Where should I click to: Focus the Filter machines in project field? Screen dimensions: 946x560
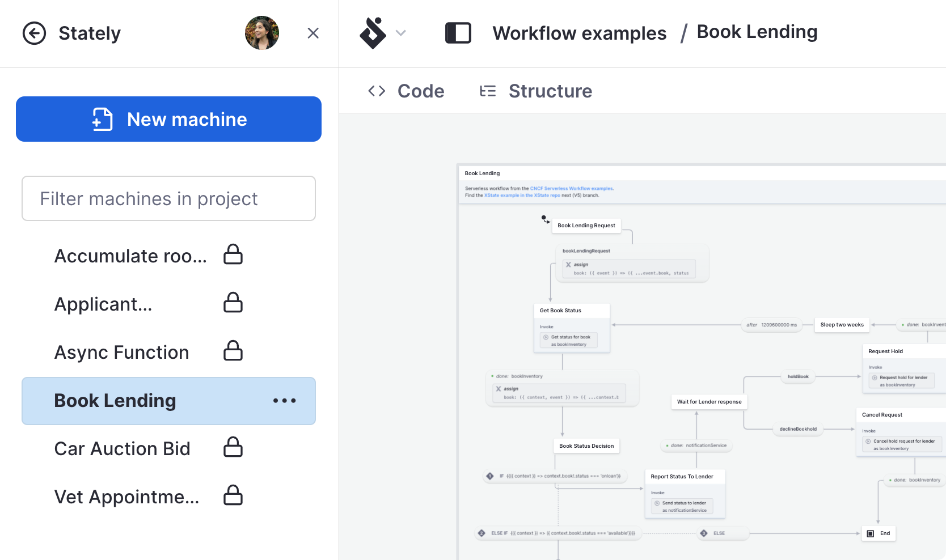[x=168, y=198]
